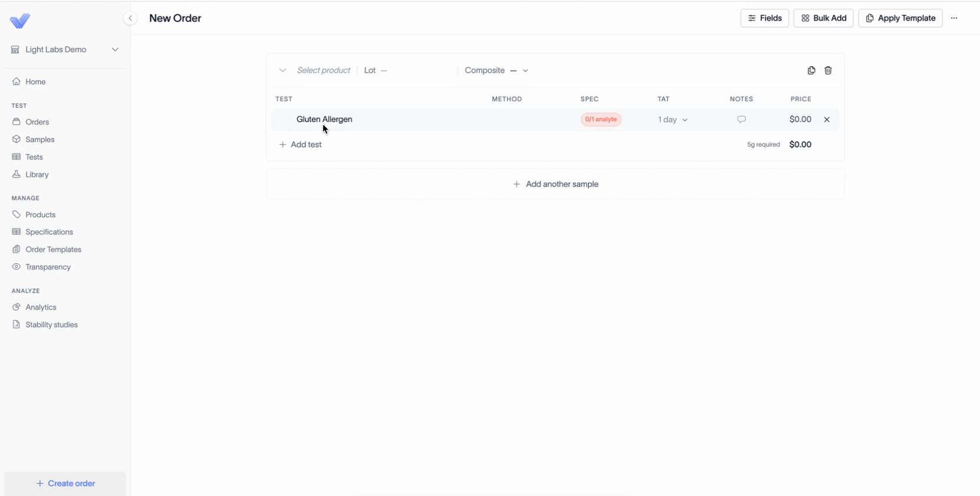Screen dimensions: 980x496
Task: Click the Gluten Allergen test name
Action: pos(324,119)
